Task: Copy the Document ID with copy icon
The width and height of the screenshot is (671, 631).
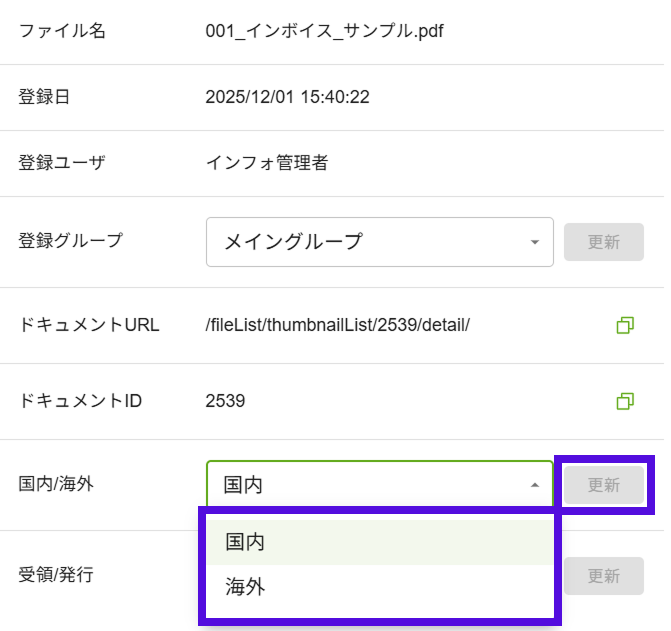Action: point(625,401)
